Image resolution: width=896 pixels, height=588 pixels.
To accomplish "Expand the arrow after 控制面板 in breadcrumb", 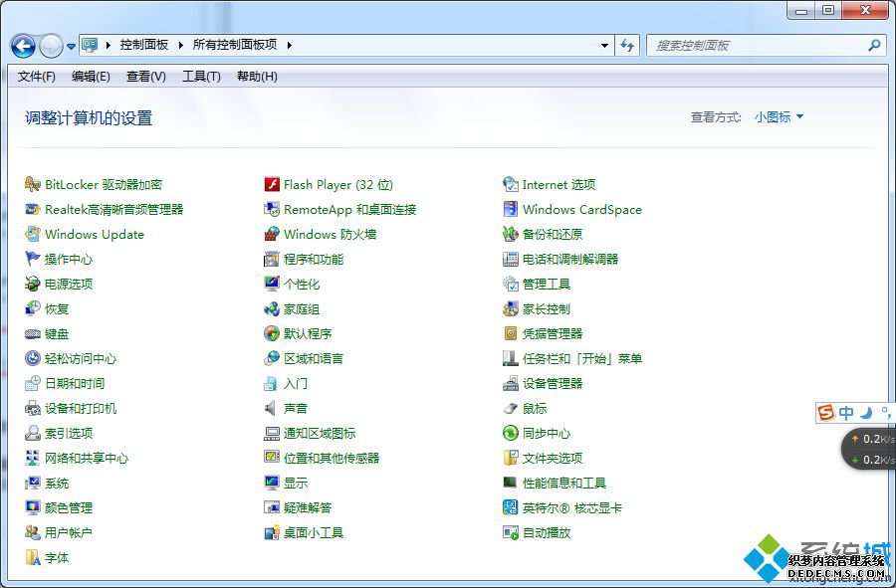I will click(x=180, y=45).
